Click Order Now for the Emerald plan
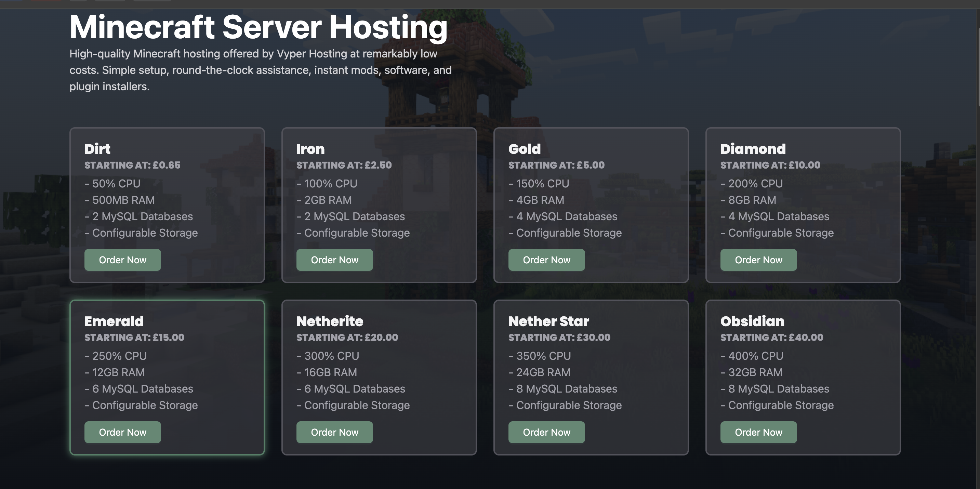Image resolution: width=980 pixels, height=489 pixels. pos(122,432)
